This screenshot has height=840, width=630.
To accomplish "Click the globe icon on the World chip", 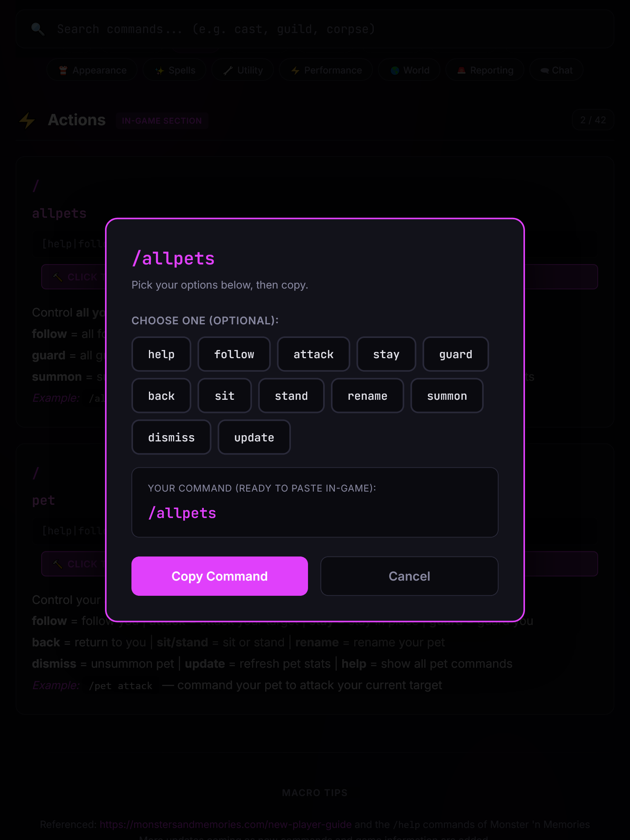I will [x=394, y=70].
